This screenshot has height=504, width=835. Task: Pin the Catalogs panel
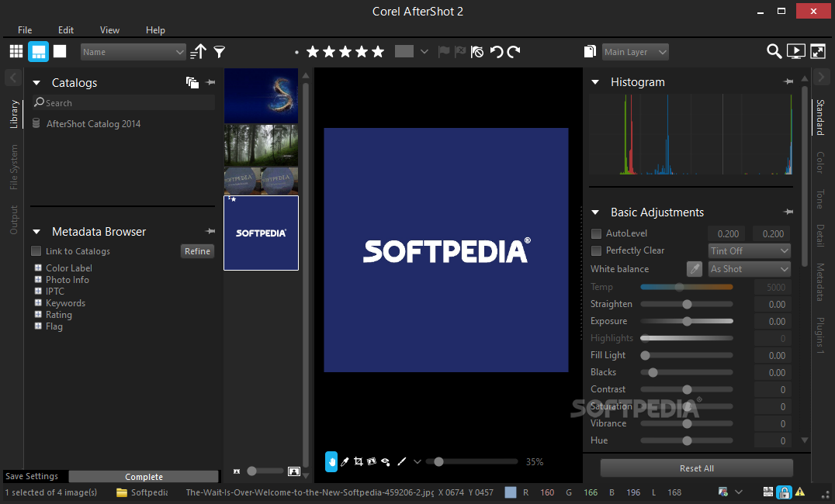point(211,82)
